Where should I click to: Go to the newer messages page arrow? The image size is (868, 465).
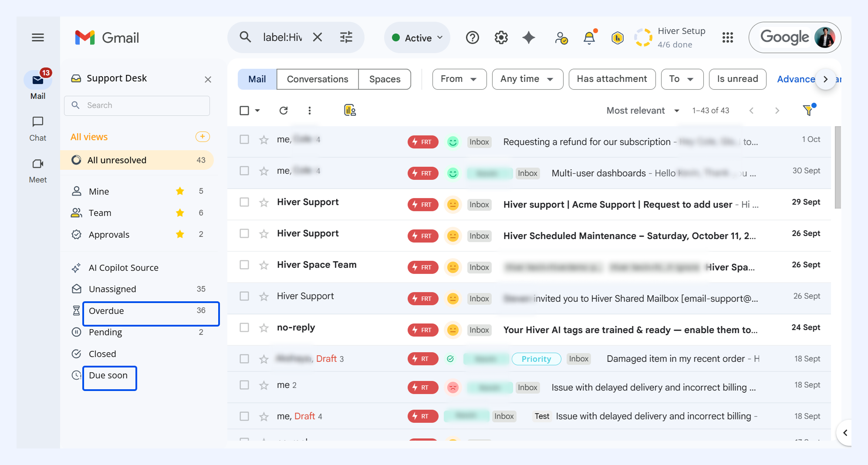751,111
